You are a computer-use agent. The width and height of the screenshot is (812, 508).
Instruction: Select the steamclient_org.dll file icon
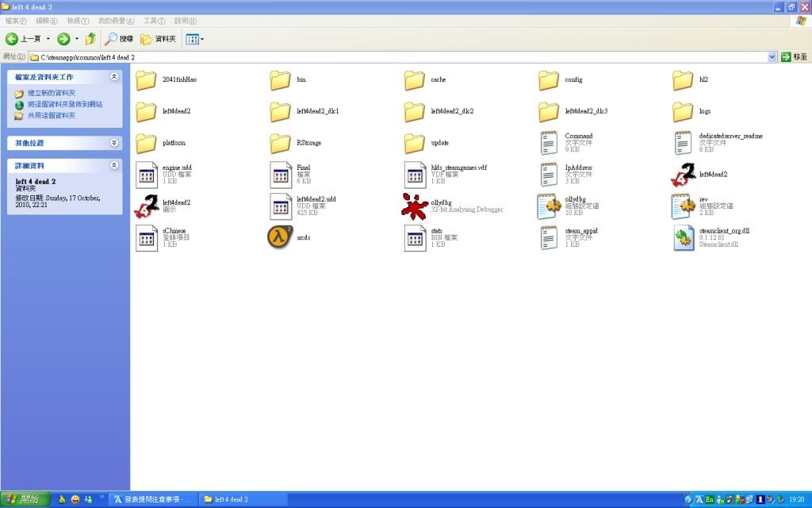click(x=683, y=237)
